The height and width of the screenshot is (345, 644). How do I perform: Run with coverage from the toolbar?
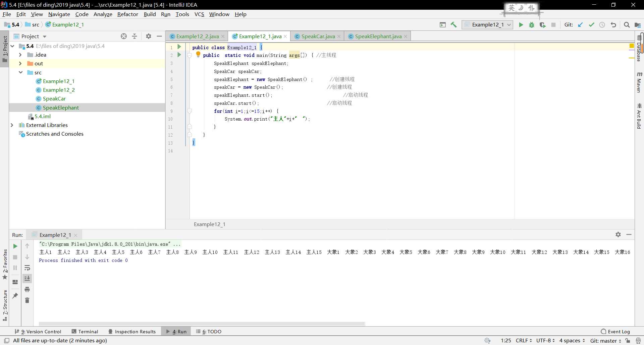click(x=542, y=25)
